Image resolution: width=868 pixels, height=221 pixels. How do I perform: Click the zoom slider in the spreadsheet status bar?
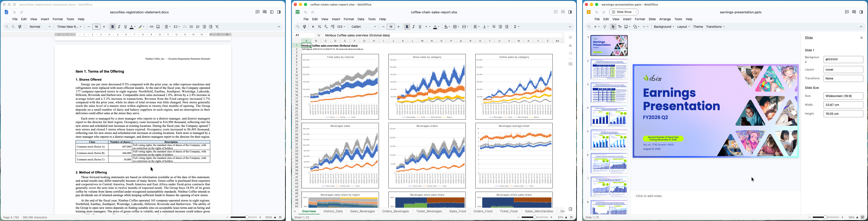tap(535, 218)
